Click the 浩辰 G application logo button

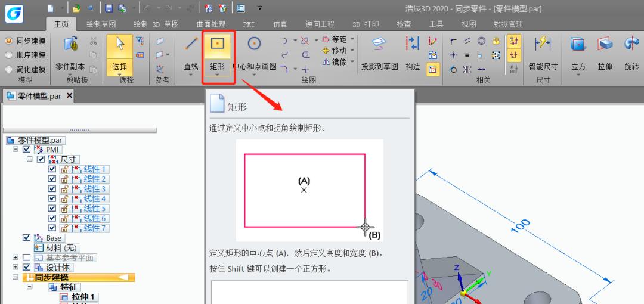[x=14, y=13]
